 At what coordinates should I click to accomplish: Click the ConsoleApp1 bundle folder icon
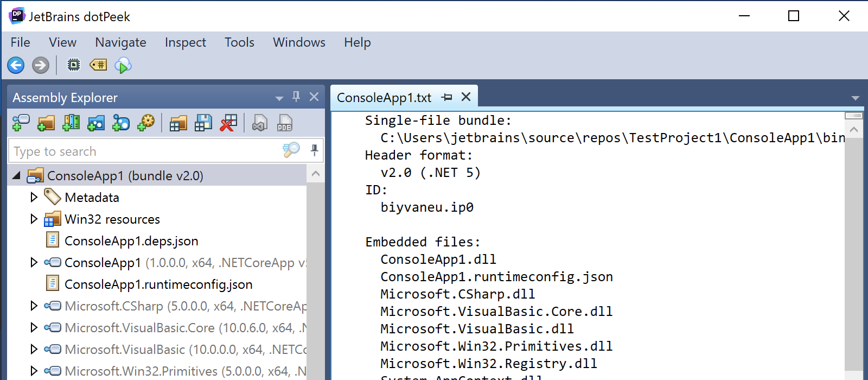point(35,175)
